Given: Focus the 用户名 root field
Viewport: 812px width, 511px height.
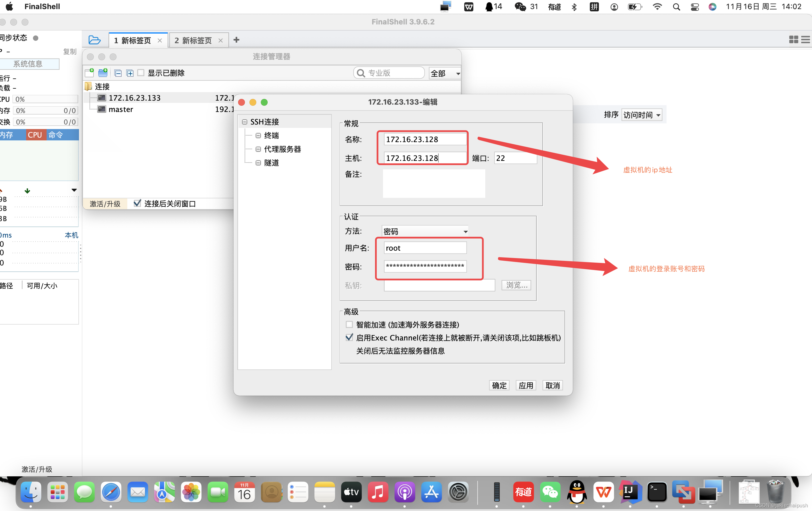Looking at the screenshot, I should coord(425,248).
